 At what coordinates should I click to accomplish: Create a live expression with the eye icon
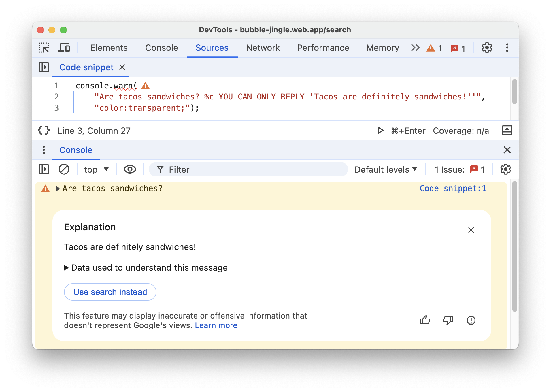[x=130, y=169]
